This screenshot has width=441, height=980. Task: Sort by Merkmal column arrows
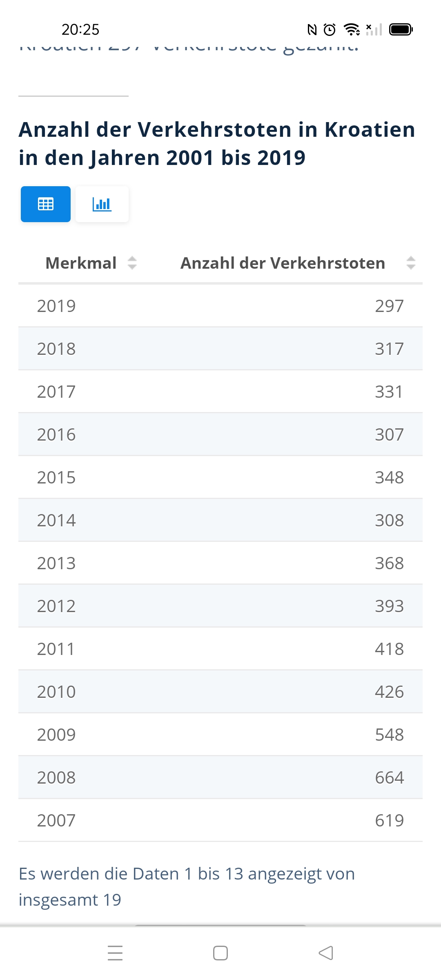(x=132, y=263)
